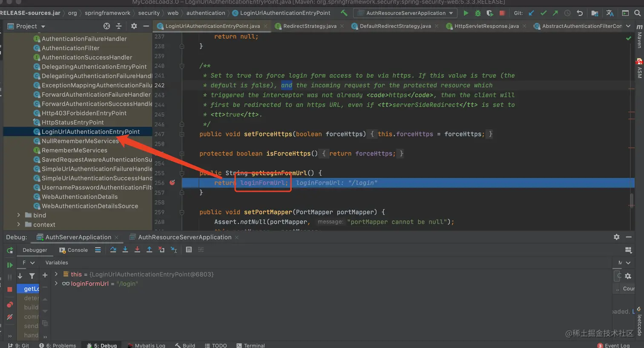Hide the Project panel with minus icon
This screenshot has height=348, width=644.
click(146, 26)
